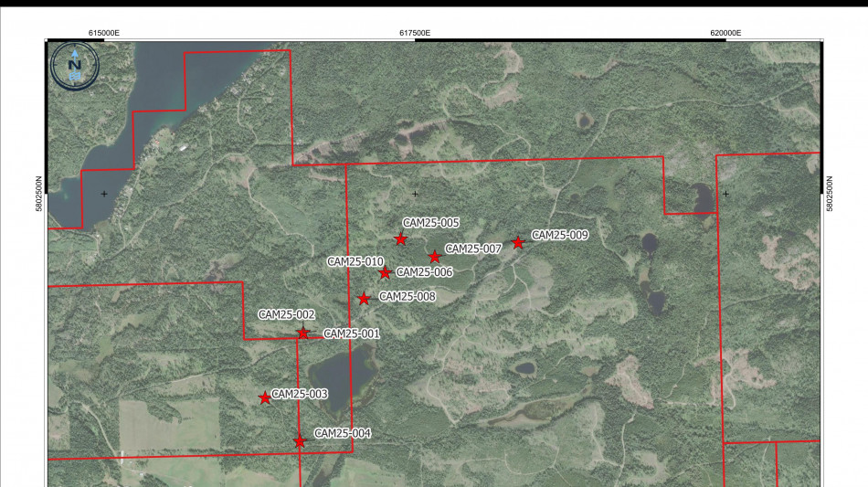This screenshot has height=487, width=868.
Task: Click the right 5802500N northing label
Action: click(830, 194)
